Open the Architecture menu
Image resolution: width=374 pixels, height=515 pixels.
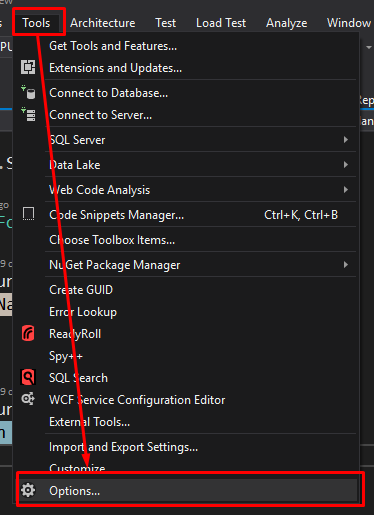103,23
